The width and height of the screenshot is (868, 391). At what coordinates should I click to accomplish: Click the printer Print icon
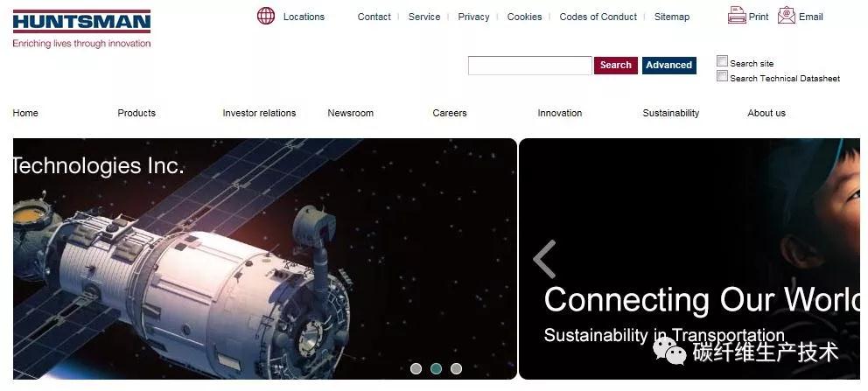(737, 15)
